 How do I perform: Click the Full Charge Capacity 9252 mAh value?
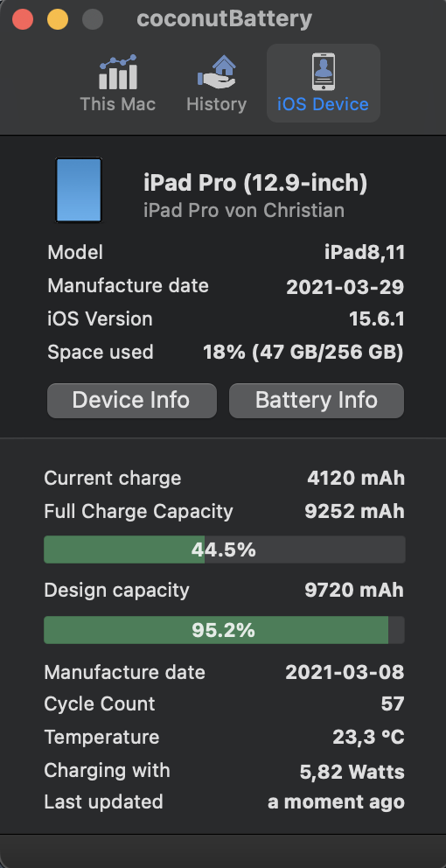coord(355,512)
